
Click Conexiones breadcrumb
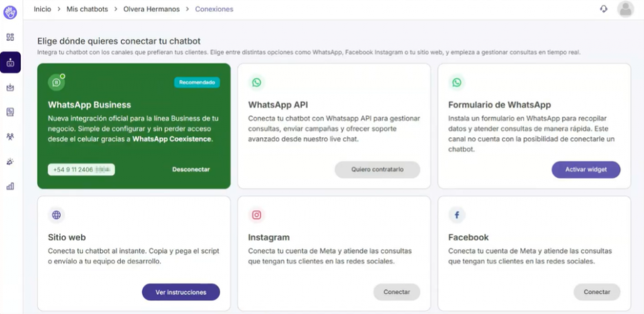pos(214,9)
